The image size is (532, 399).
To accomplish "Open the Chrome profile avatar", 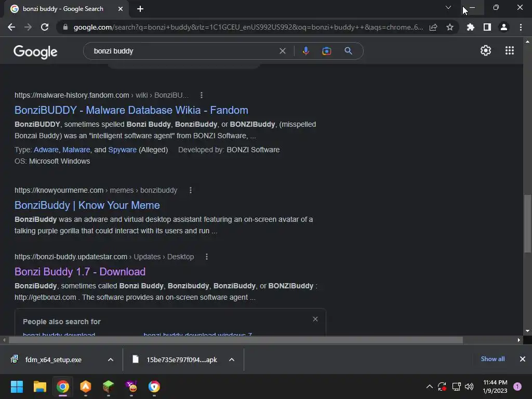I will click(x=504, y=27).
